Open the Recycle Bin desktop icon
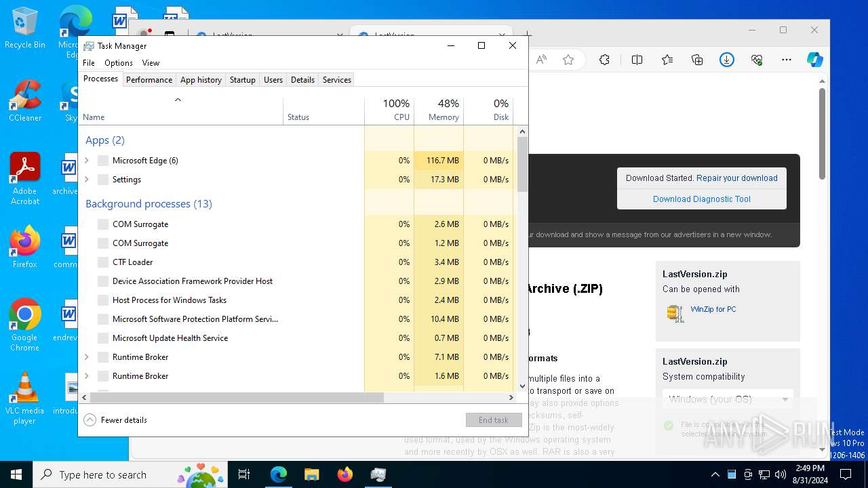Viewport: 868px width, 488px height. coord(25,27)
